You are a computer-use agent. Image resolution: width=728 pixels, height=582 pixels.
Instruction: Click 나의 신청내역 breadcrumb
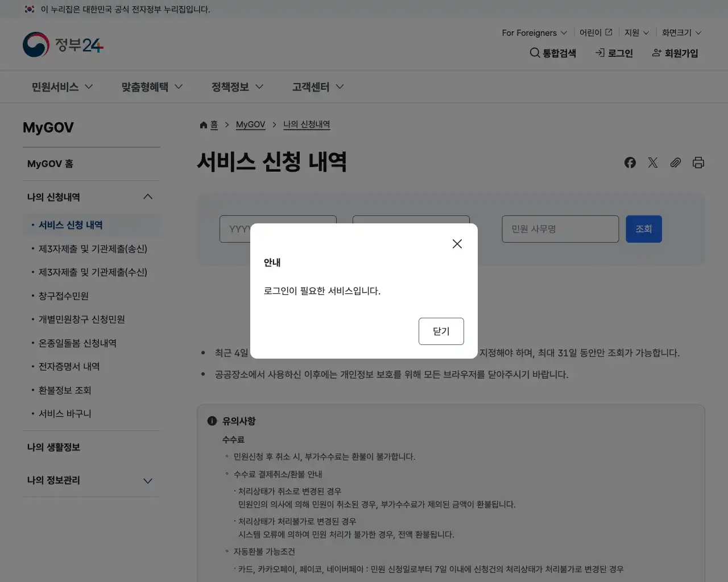(307, 124)
